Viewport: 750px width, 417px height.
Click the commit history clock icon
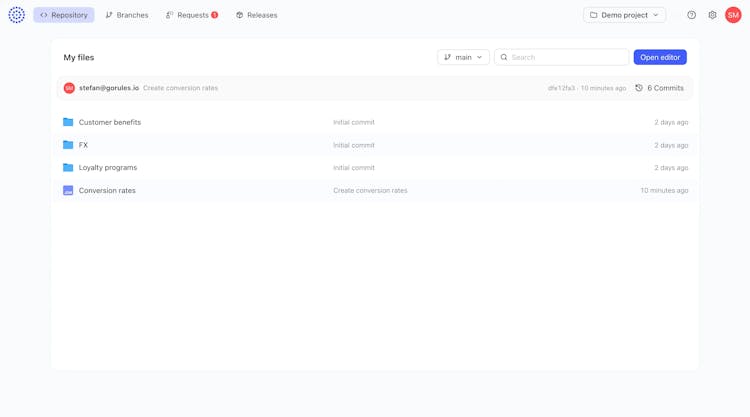click(639, 88)
